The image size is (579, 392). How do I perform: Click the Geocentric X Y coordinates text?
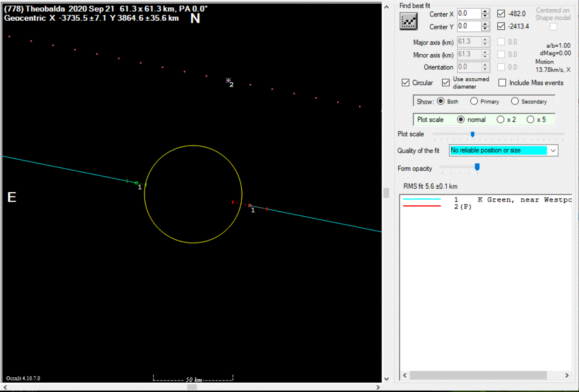coord(92,18)
